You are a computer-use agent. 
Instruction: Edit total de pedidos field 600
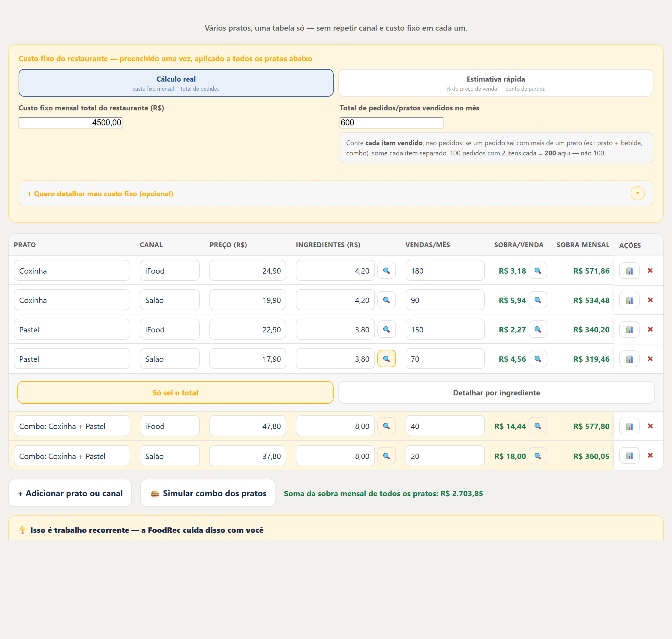click(x=391, y=123)
